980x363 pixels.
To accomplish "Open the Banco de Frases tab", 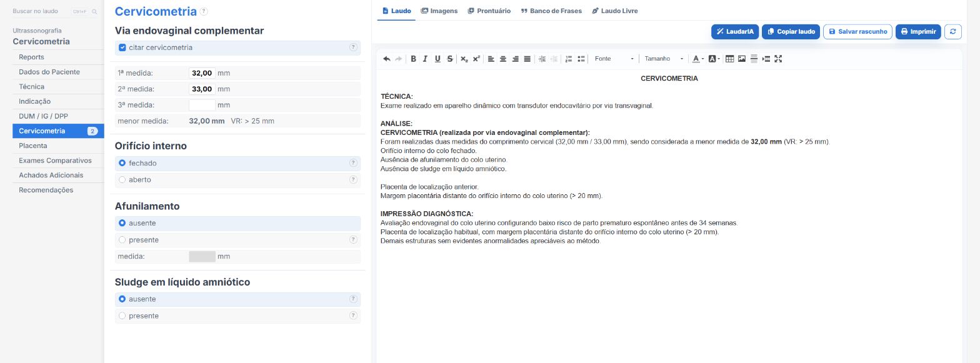I will point(551,11).
